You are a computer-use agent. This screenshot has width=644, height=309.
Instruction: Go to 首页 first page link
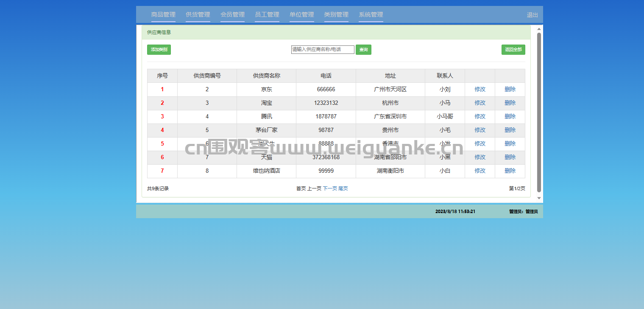pyautogui.click(x=301, y=188)
